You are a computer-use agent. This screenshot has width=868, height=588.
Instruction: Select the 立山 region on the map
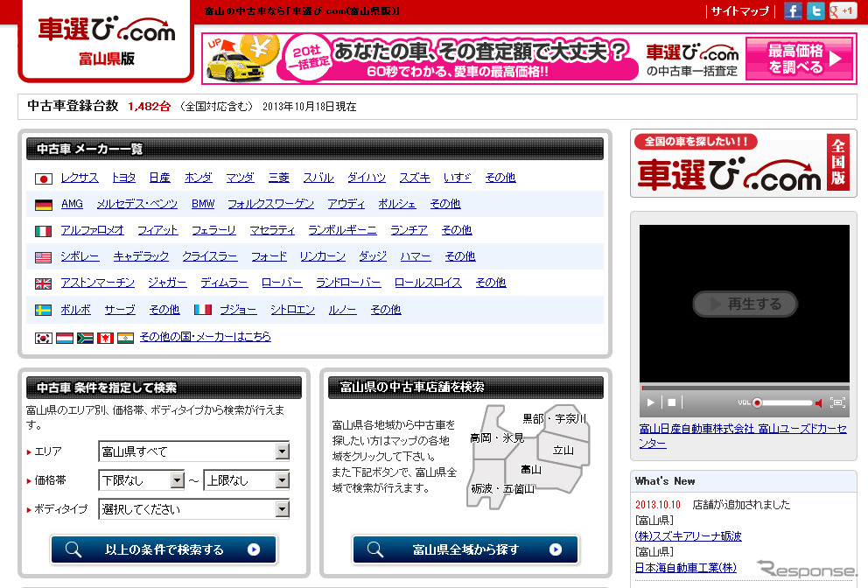click(x=563, y=450)
